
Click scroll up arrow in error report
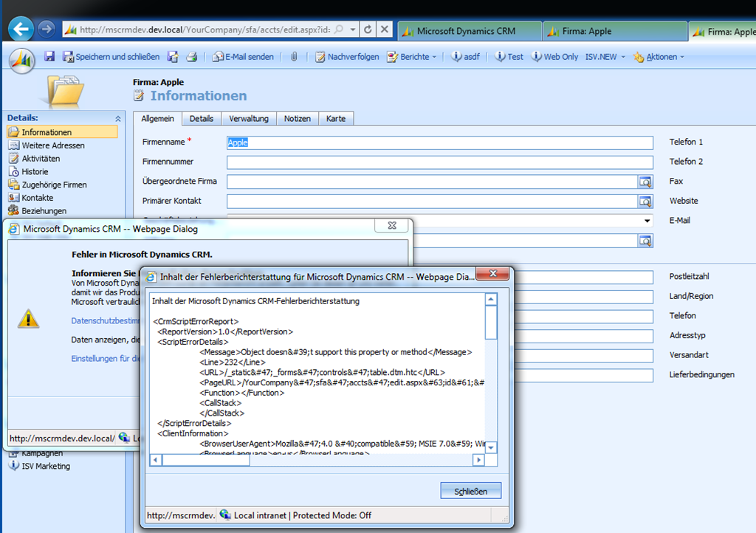point(491,299)
